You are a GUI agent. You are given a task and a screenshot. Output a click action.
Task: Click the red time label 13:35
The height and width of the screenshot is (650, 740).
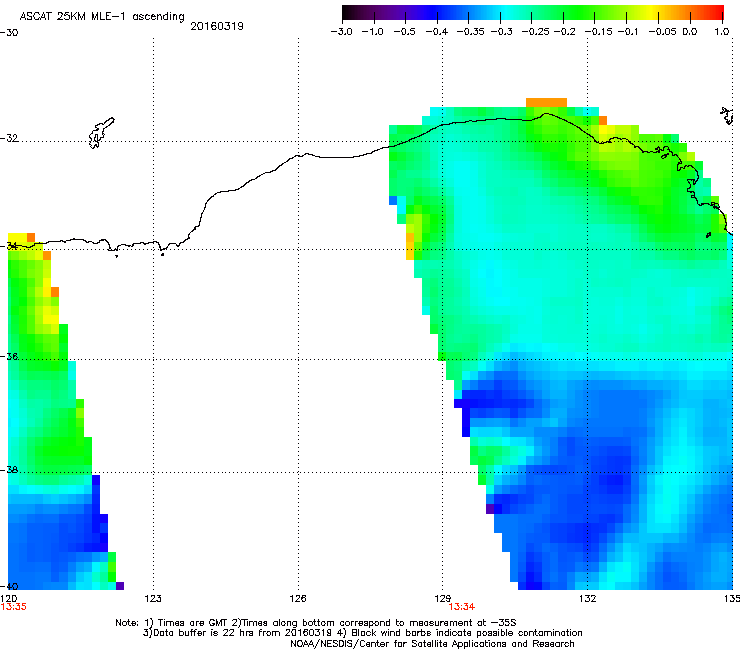point(13,607)
